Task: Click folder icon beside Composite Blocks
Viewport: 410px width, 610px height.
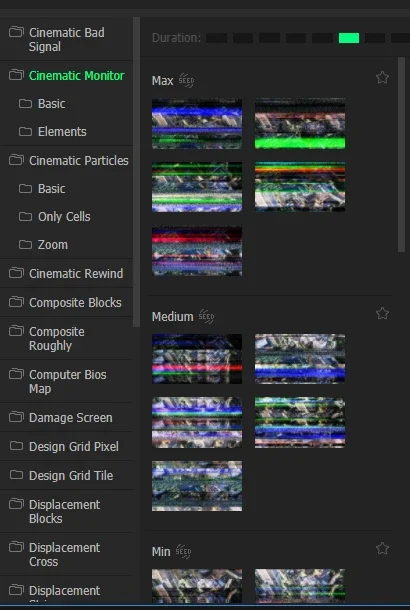Action: pos(16,301)
